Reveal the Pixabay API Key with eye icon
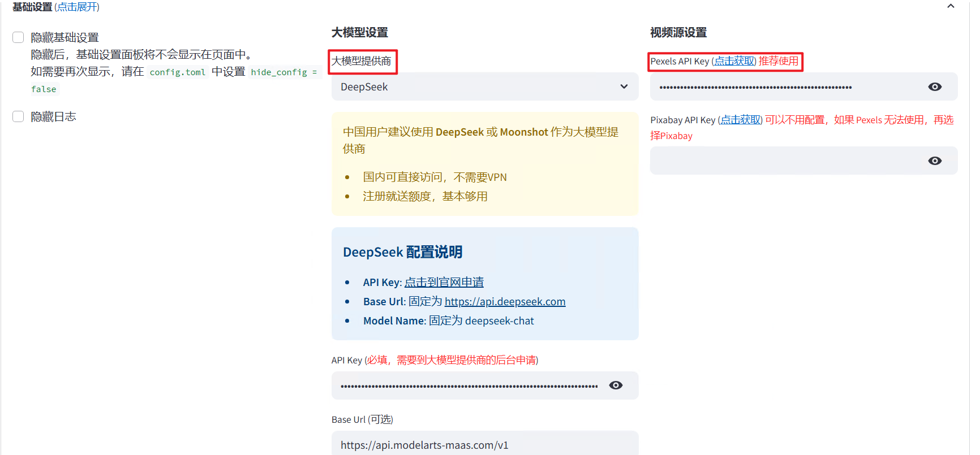This screenshot has height=455, width=980. (x=935, y=161)
